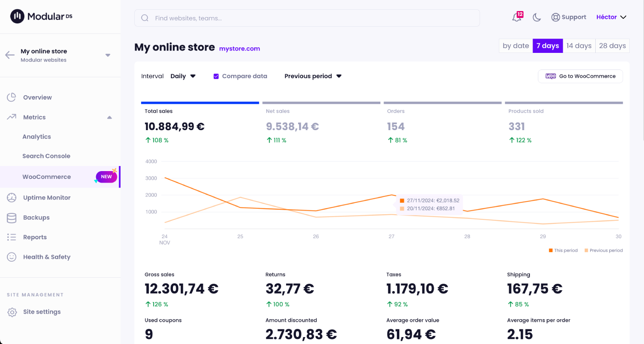The height and width of the screenshot is (344, 644).
Task: Toggle the This period legend item
Action: point(563,250)
